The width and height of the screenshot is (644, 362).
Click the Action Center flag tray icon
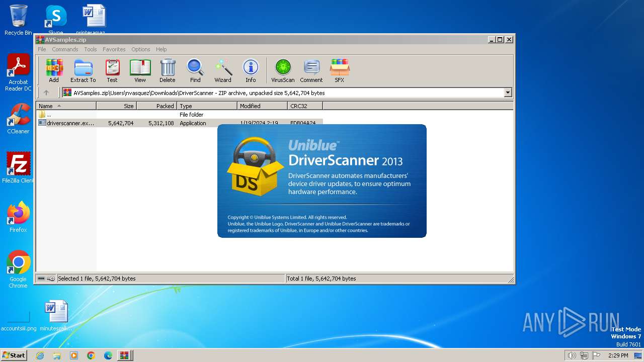coord(596,355)
